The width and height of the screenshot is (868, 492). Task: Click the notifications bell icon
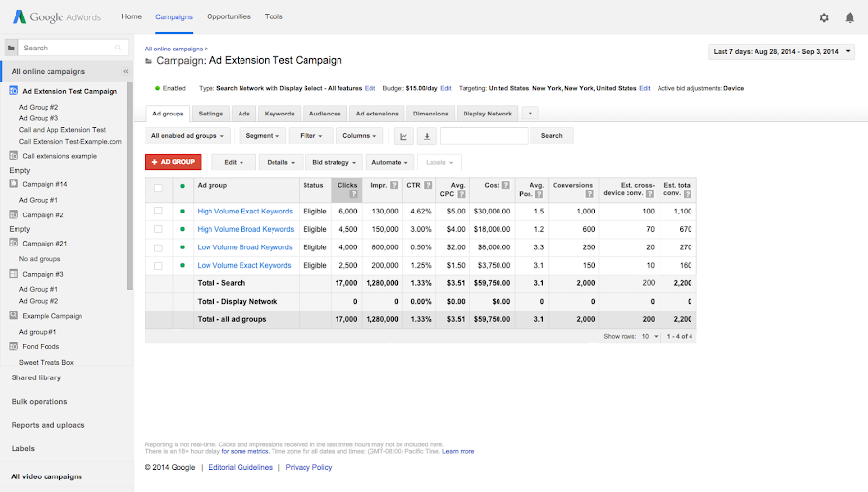(850, 17)
